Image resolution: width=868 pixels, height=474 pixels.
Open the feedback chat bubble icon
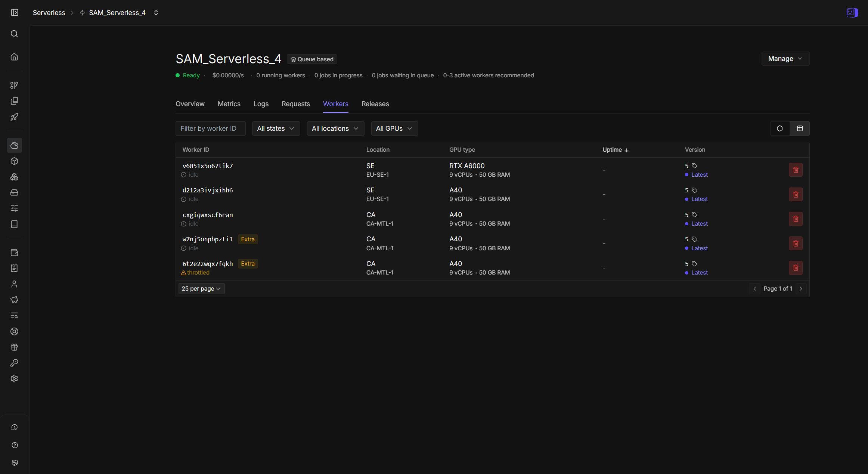tap(15, 427)
